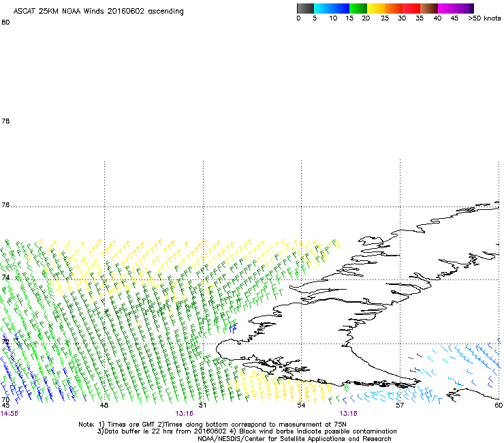Pick the orange 25-30 knots legend segment
504x443 pixels.
(394, 8)
